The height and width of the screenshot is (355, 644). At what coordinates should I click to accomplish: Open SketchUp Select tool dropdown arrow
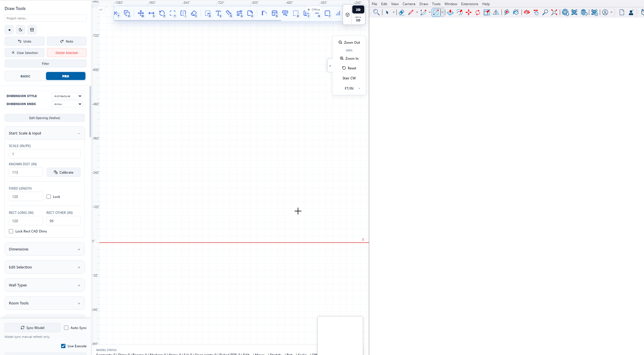coord(393,12)
